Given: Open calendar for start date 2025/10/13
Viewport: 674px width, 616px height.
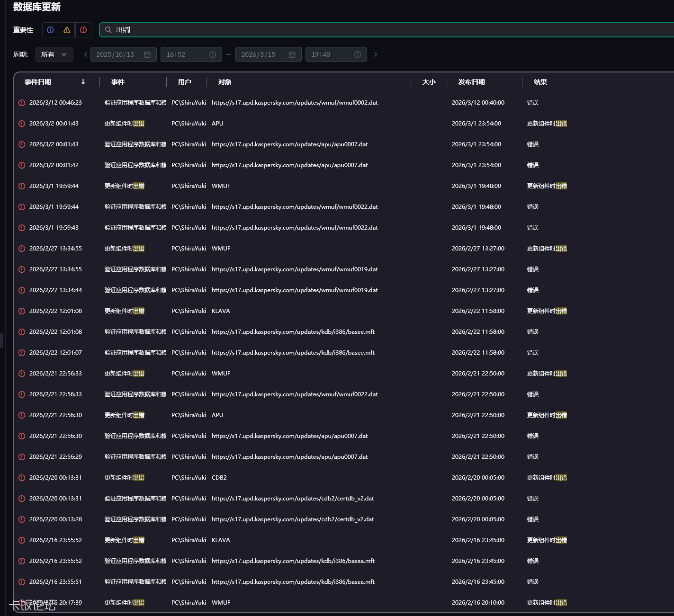Looking at the screenshot, I should coord(147,54).
